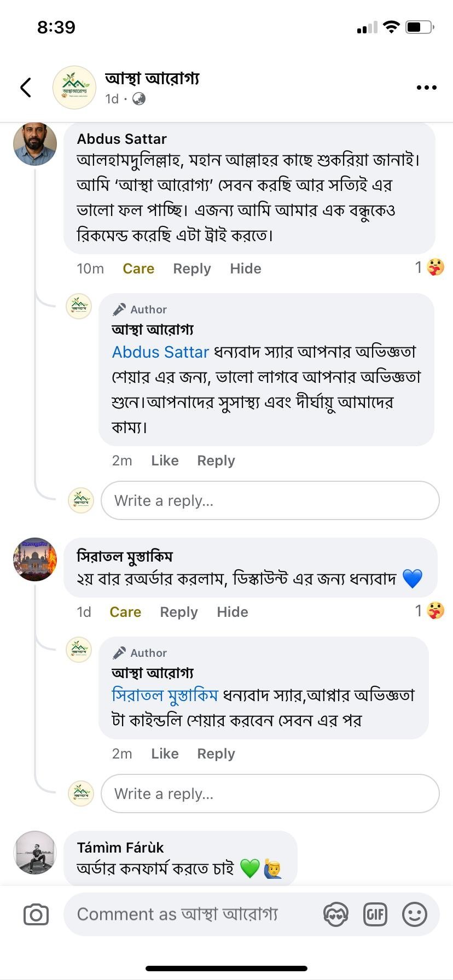This screenshot has width=453, height=980.
Task: Hide সিরাতল মুস্তাকিম's comment
Action: coord(232,612)
